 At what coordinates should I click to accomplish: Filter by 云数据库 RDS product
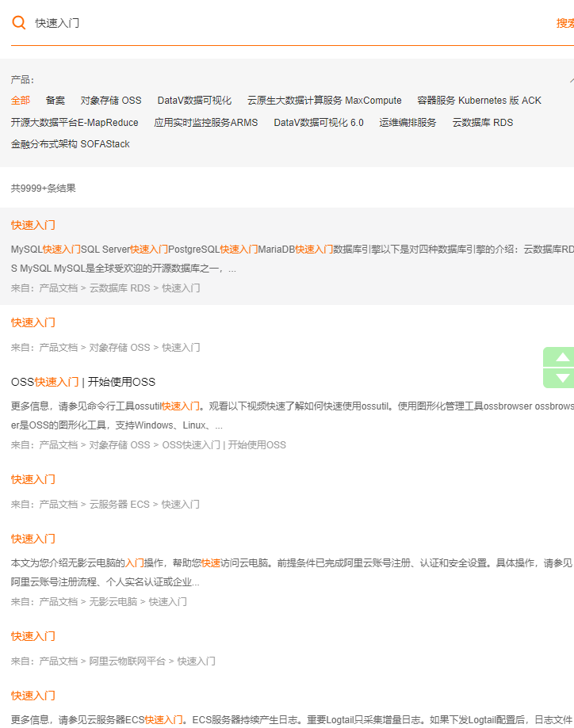pyautogui.click(x=483, y=123)
